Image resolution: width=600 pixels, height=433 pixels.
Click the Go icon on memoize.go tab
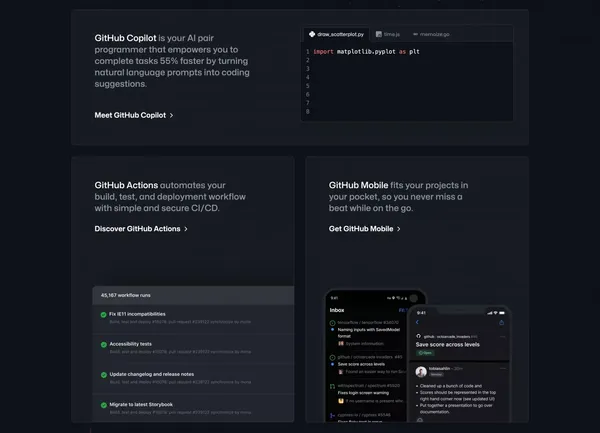coord(416,34)
